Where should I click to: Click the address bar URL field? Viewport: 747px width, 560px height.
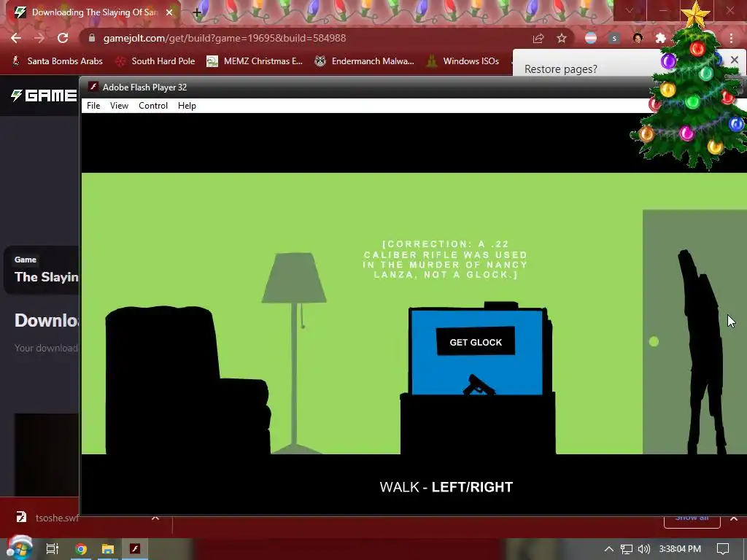click(305, 38)
